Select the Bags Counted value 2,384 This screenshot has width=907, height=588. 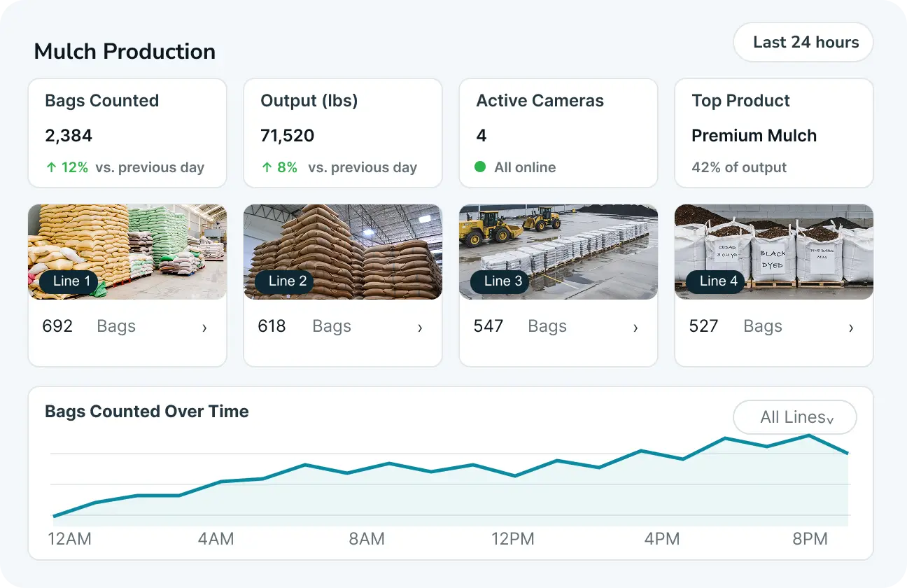pos(69,136)
